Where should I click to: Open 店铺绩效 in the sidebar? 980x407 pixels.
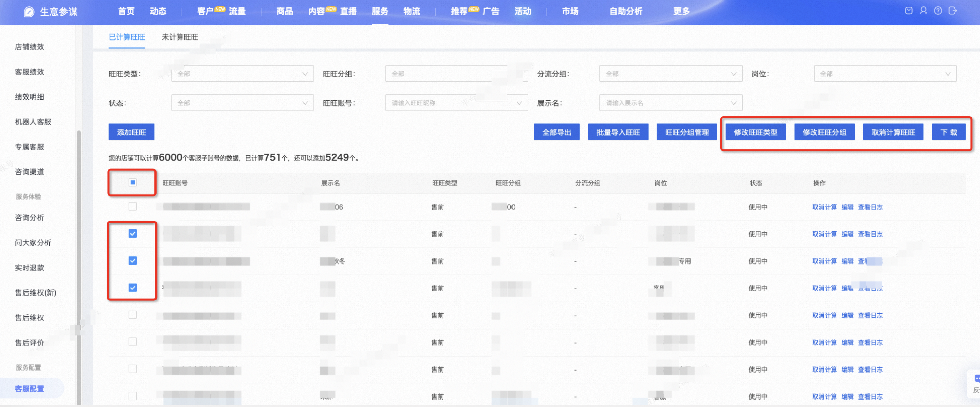pyautogui.click(x=29, y=47)
